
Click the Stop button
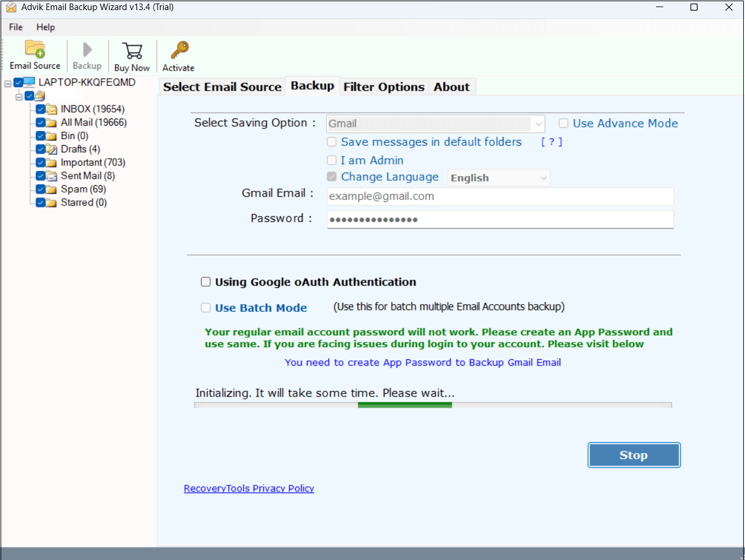pos(634,455)
